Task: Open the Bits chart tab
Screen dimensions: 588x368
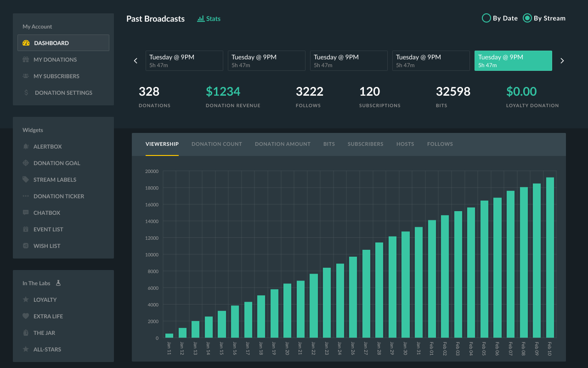Action: coord(329,144)
